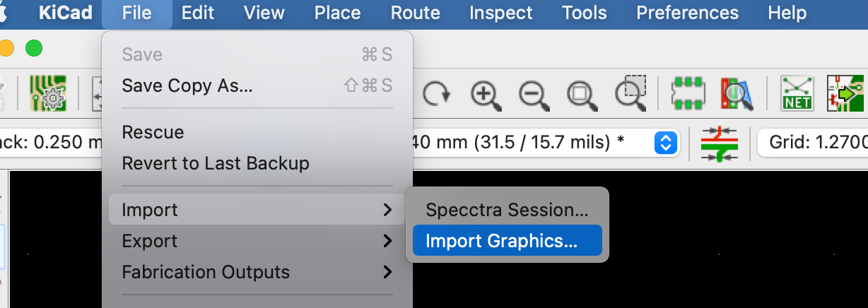Choose Revert to Last Backup

pyautogui.click(x=216, y=163)
